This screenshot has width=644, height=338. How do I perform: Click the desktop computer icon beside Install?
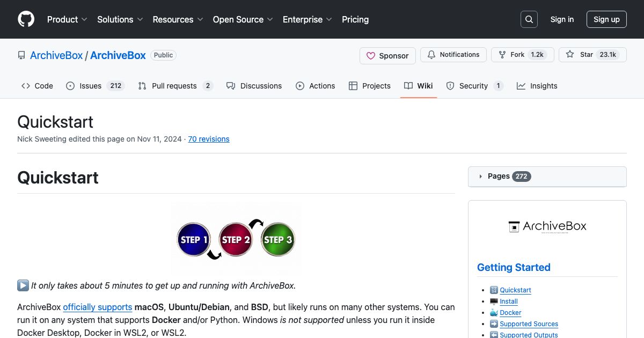(494, 301)
